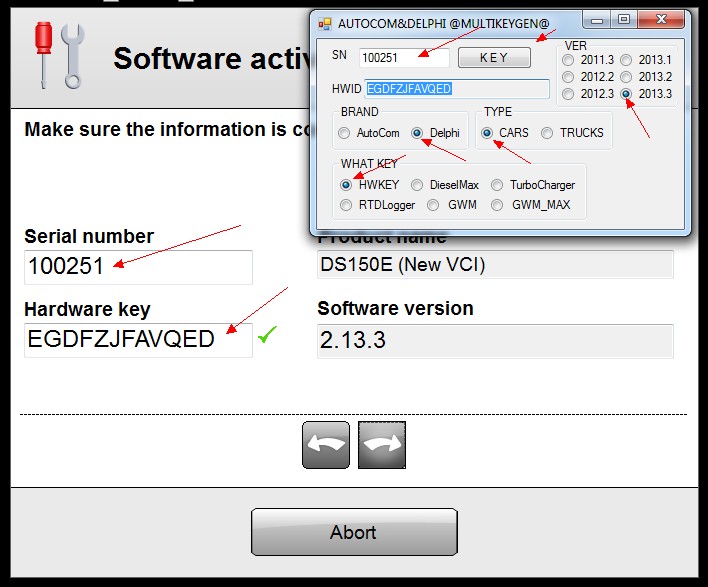Click the 'Make sure the information' text

167,129
